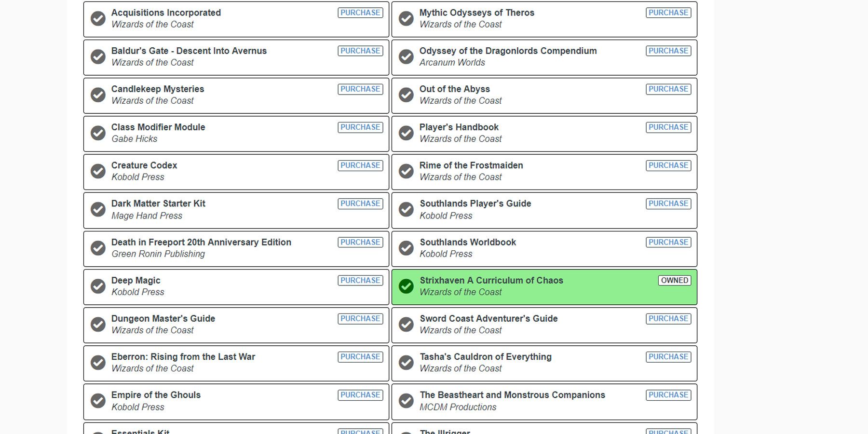
Task: Click Purchase for Southlands Worldbook
Action: tap(668, 242)
